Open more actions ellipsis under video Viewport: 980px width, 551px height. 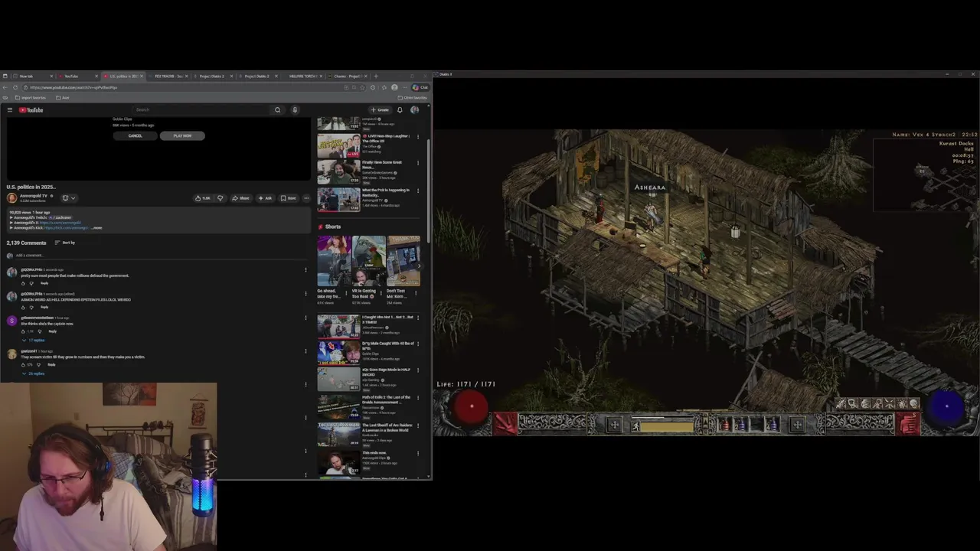pyautogui.click(x=306, y=198)
